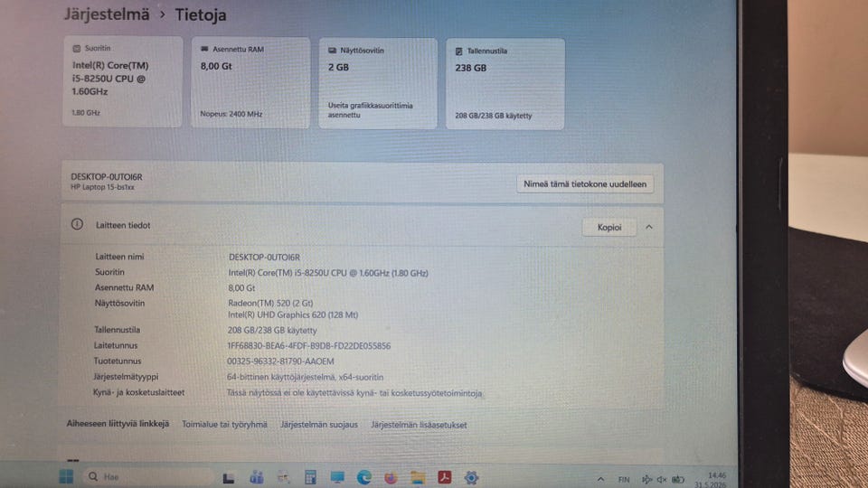Switch the FIN keyboard language indicator
Screen dimensions: 868x488
tap(624, 480)
